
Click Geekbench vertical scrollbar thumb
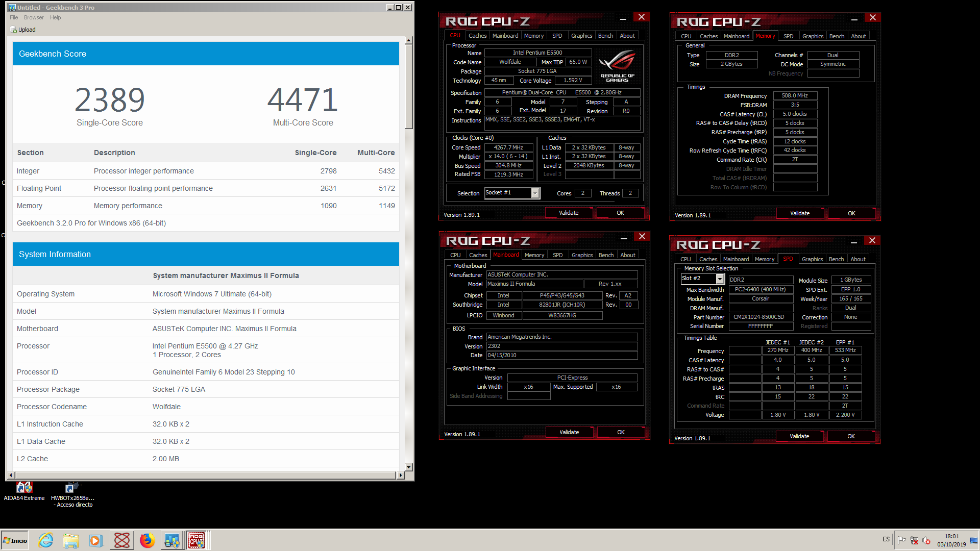pos(408,87)
